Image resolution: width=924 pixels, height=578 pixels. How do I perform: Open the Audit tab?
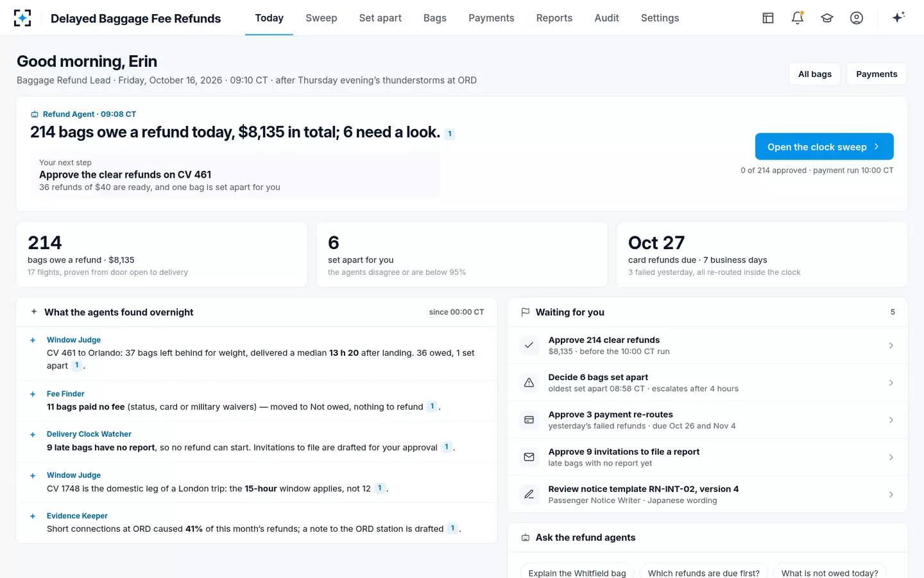tap(606, 18)
